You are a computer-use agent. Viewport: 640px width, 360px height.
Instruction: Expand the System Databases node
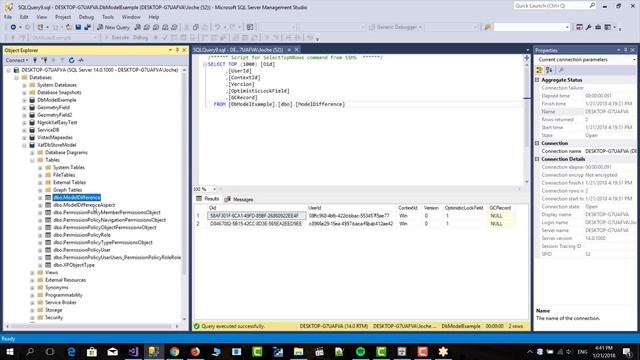point(24,85)
